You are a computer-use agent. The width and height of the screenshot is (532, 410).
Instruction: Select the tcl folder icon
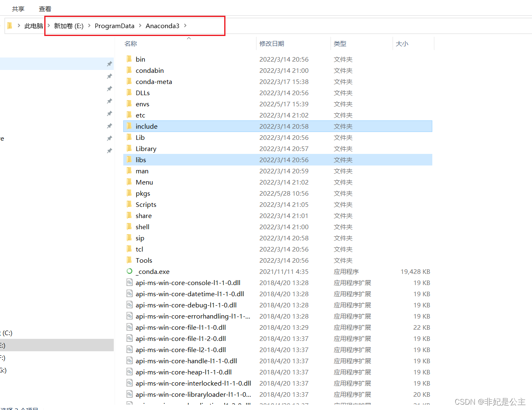[129, 249]
